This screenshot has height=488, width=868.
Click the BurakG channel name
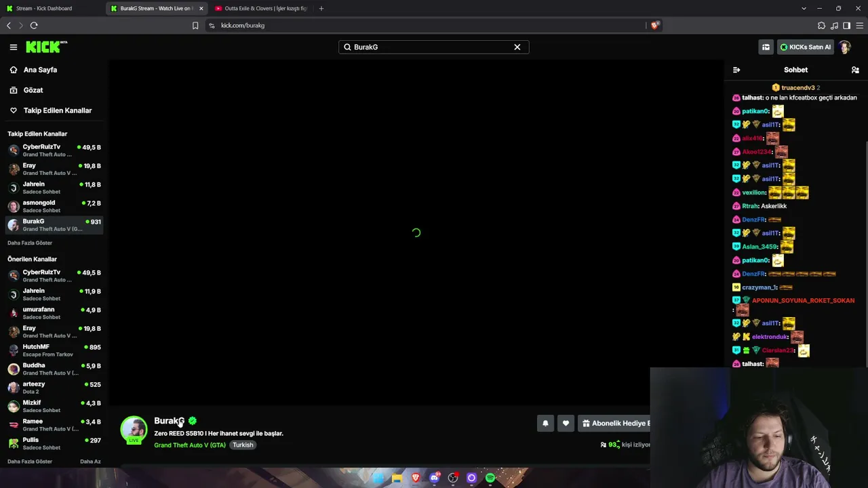pyautogui.click(x=169, y=421)
